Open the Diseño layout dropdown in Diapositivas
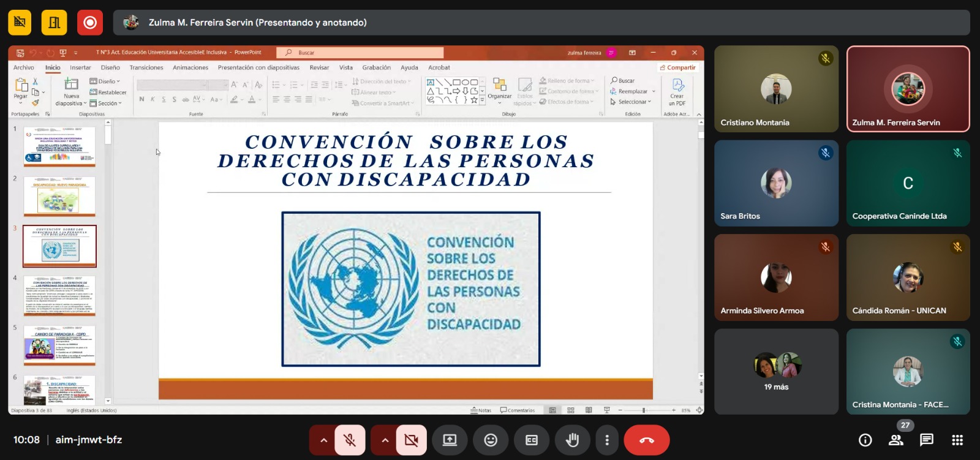This screenshot has height=460, width=980. (105, 81)
